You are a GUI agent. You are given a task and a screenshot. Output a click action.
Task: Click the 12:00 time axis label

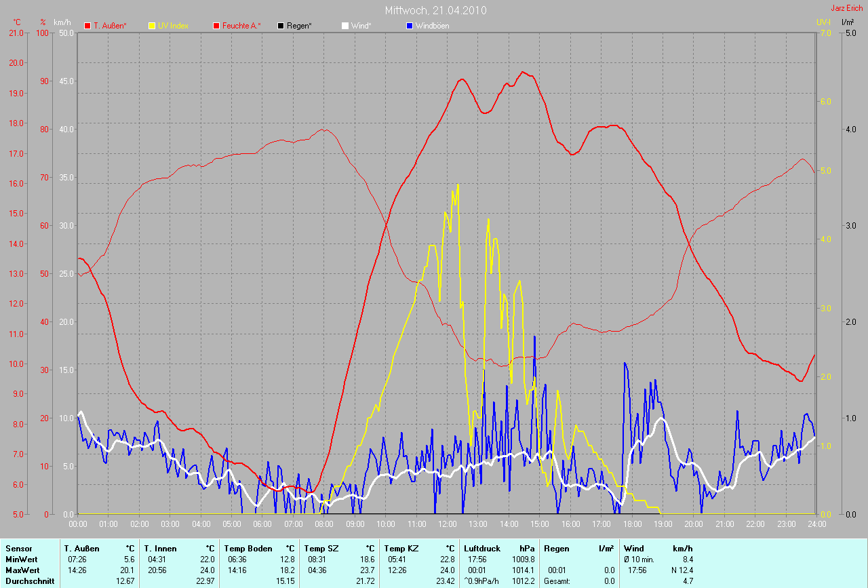[448, 524]
